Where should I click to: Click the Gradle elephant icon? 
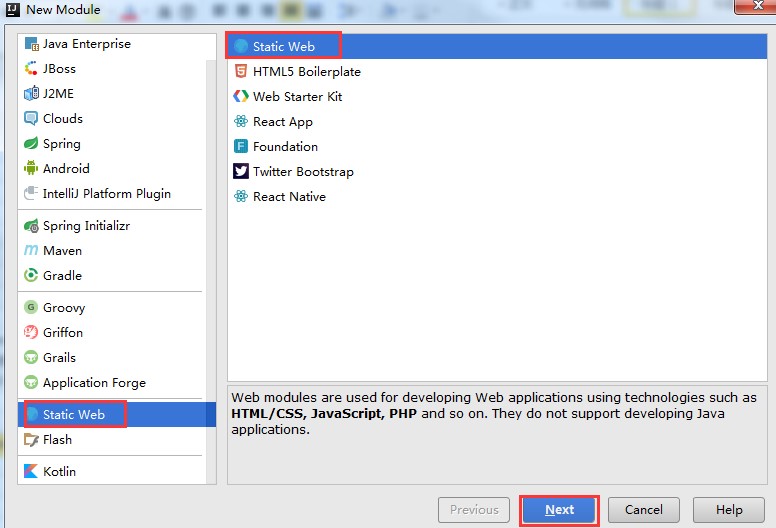point(31,276)
